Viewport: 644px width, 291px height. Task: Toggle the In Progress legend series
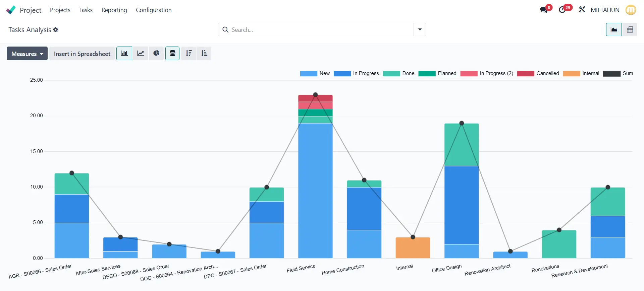(356, 73)
